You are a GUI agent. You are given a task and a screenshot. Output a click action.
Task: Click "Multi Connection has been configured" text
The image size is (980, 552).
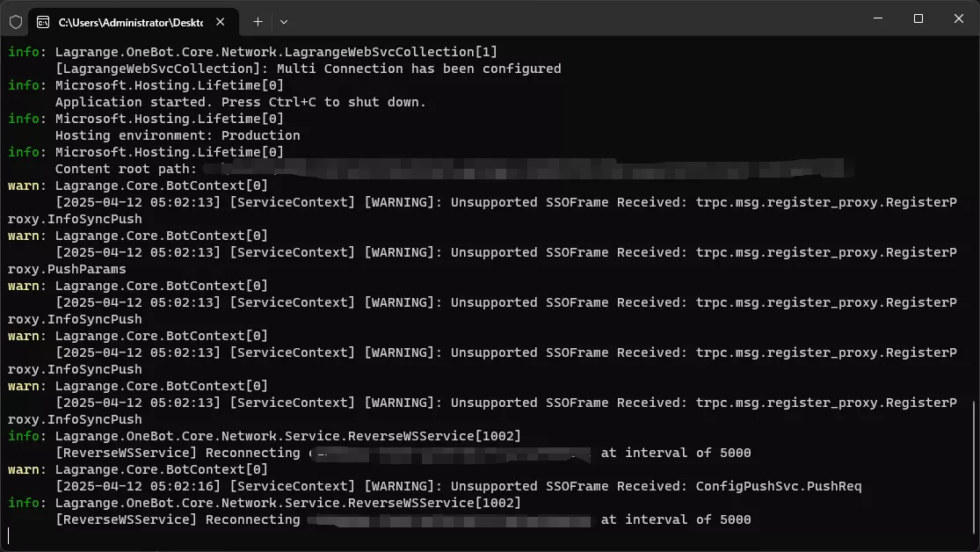tap(418, 69)
